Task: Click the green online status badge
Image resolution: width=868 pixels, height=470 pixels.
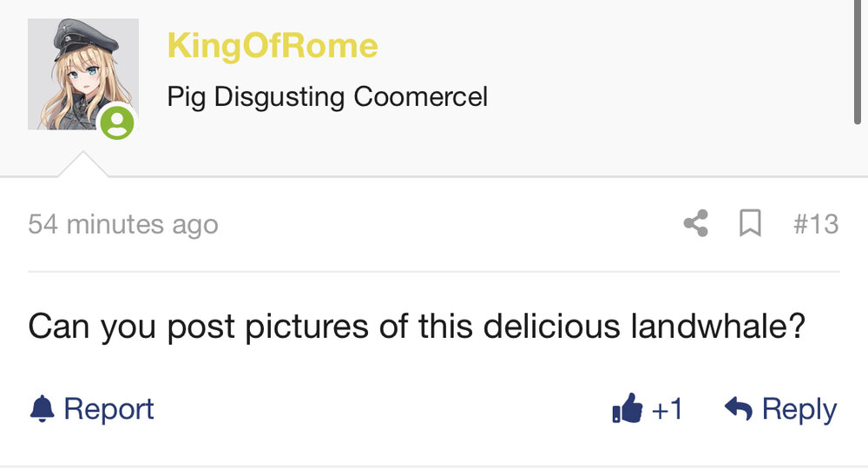Action: [117, 122]
